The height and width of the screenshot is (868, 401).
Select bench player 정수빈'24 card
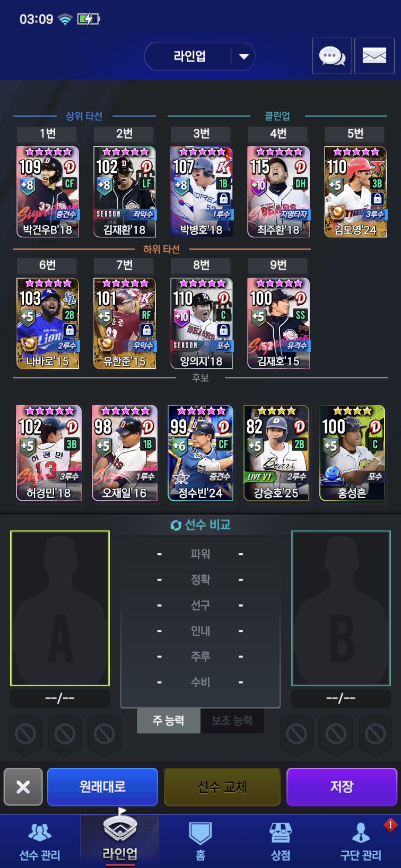click(x=200, y=453)
